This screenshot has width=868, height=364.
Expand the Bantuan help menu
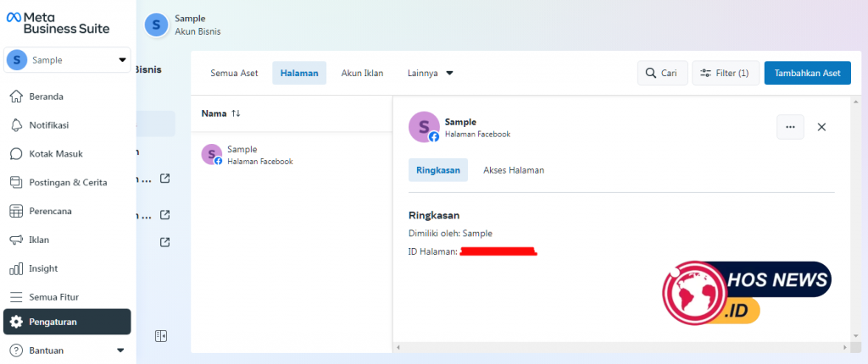(120, 350)
